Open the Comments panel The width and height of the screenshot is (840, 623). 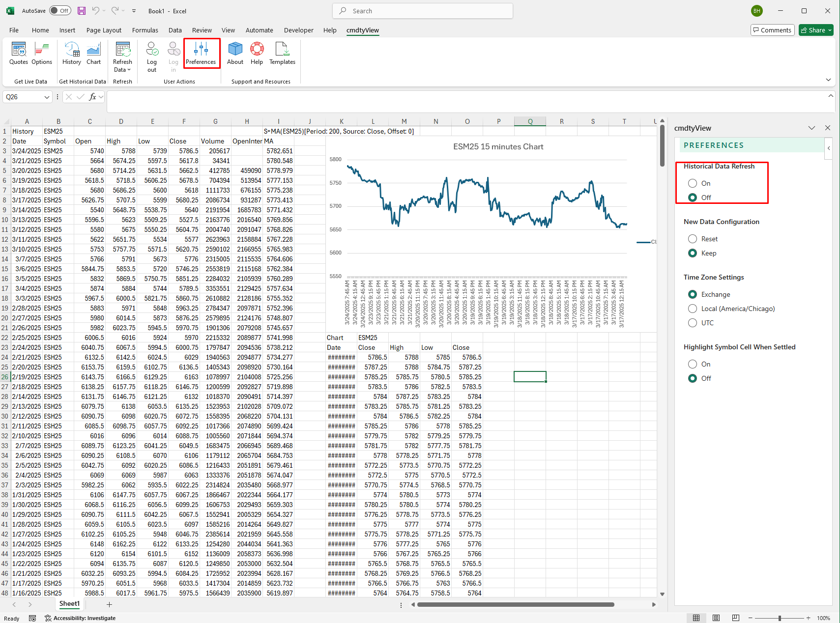tap(772, 30)
